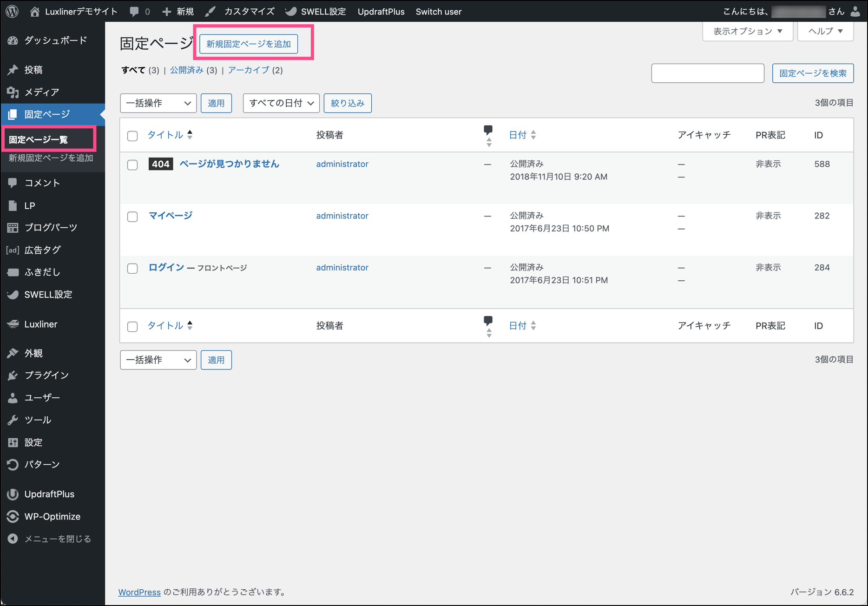Open the ダッシュボード dashboard icon

click(x=13, y=41)
